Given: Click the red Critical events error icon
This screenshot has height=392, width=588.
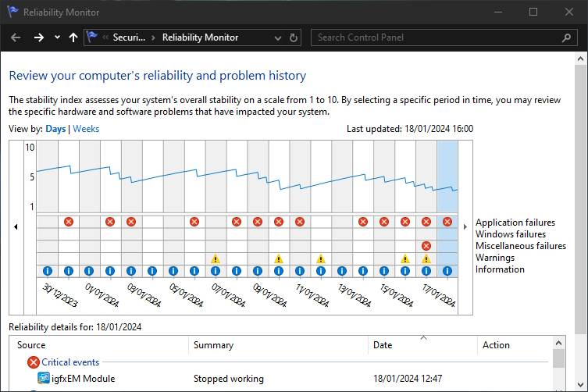Looking at the screenshot, I should coord(33,362).
